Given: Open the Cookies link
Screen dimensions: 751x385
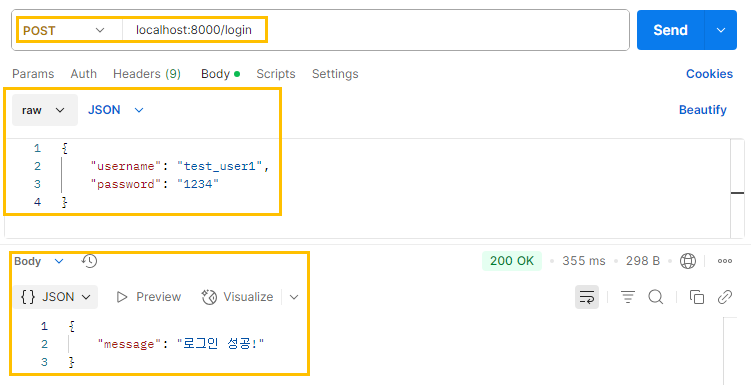Looking at the screenshot, I should point(709,74).
